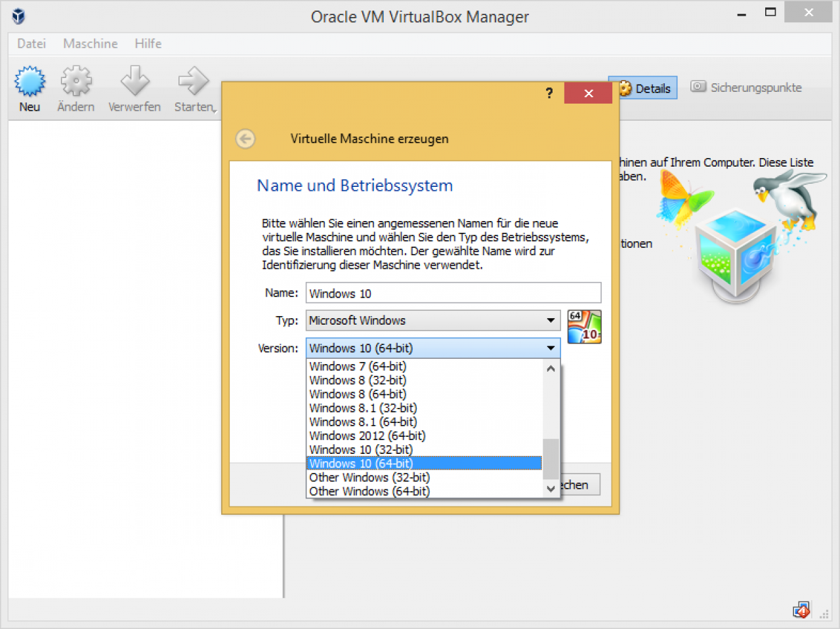Select Windows 8 (64-bit) from list
The width and height of the screenshot is (840, 629).
(x=425, y=394)
